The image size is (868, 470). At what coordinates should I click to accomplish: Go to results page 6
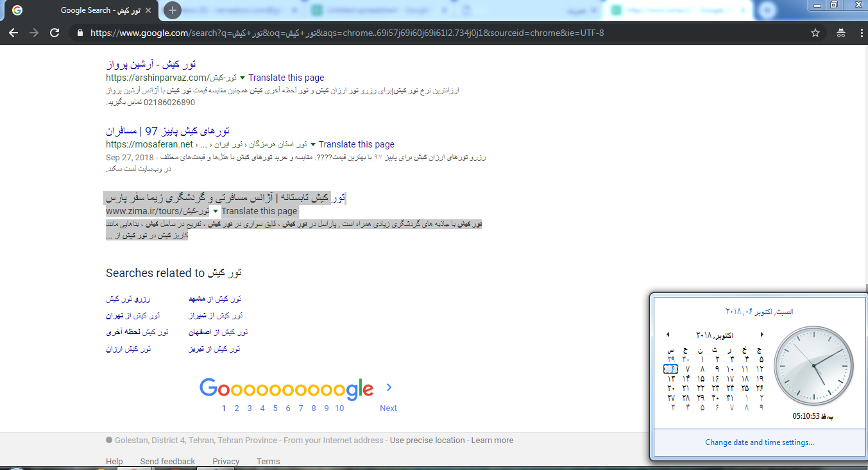288,408
